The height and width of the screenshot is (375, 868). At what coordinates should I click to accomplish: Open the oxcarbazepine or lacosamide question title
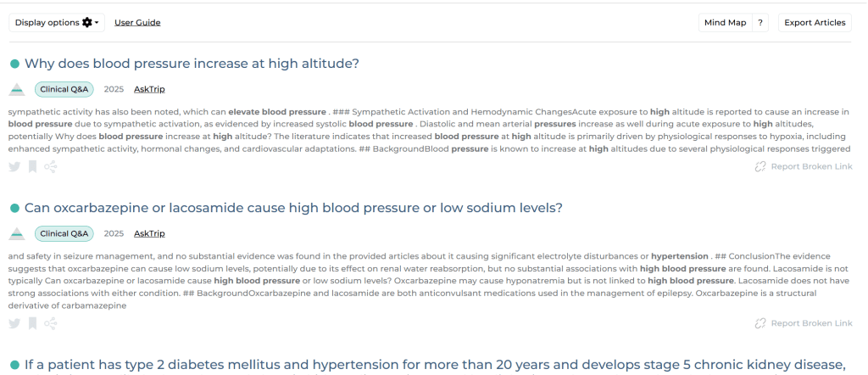coord(293,208)
